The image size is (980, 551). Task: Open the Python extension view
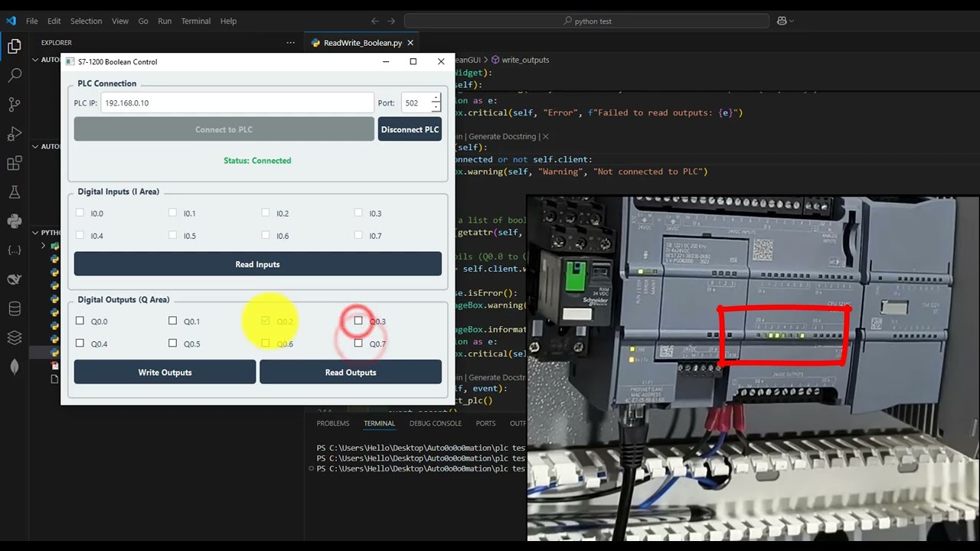tap(14, 221)
